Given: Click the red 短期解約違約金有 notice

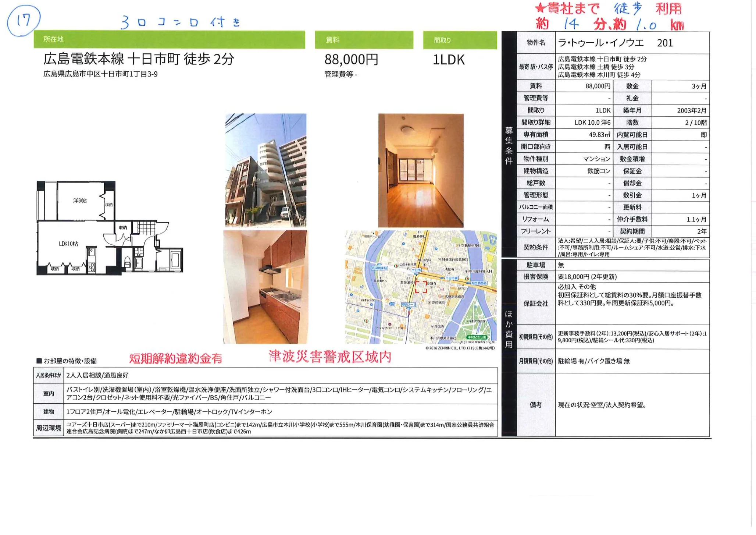Looking at the screenshot, I should 175,358.
